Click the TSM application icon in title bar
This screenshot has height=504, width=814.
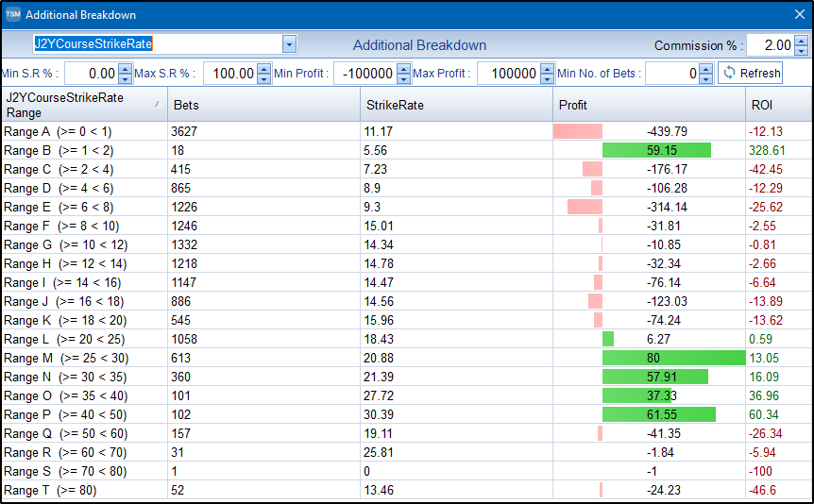(x=12, y=14)
